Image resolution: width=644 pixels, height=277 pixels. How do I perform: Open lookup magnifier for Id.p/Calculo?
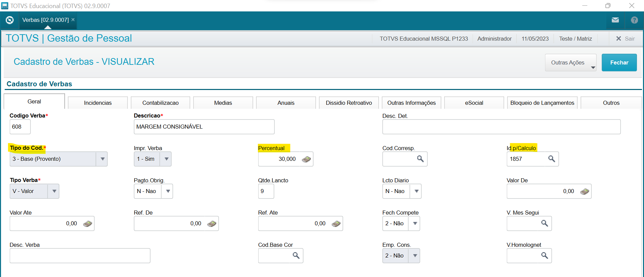(551, 159)
